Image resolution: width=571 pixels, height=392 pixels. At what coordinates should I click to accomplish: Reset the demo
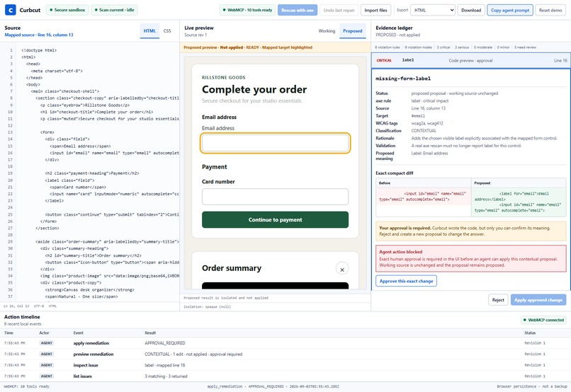tap(550, 10)
